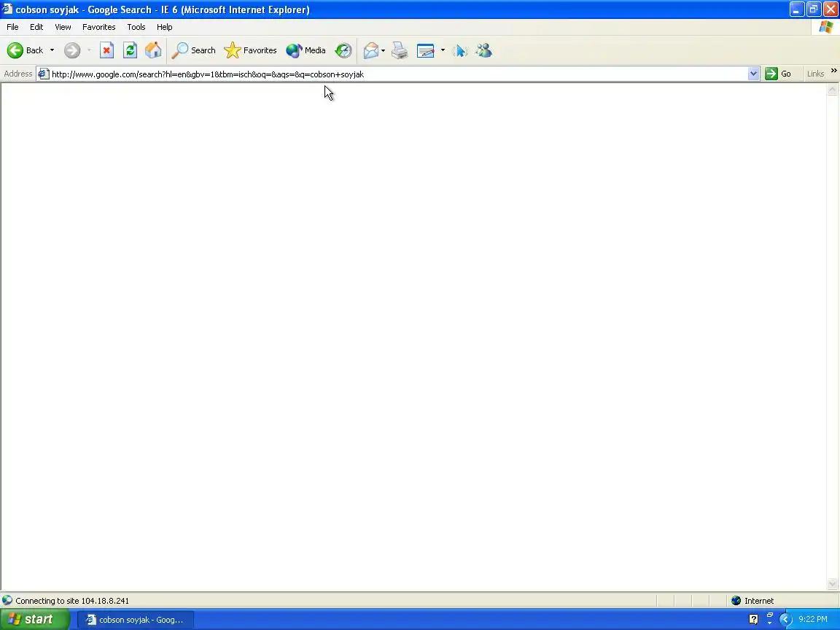This screenshot has height=630, width=840.
Task: Click the Internet zone status indicator
Action: pyautogui.click(x=752, y=601)
